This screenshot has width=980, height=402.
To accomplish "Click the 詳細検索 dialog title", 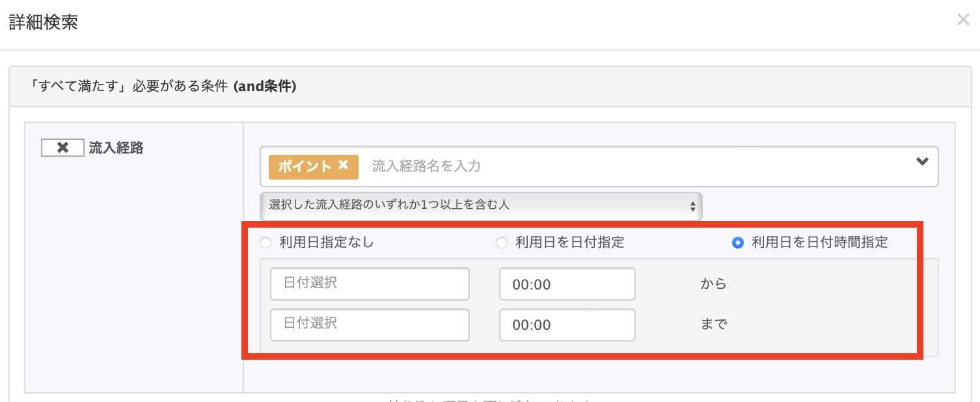I will (44, 22).
